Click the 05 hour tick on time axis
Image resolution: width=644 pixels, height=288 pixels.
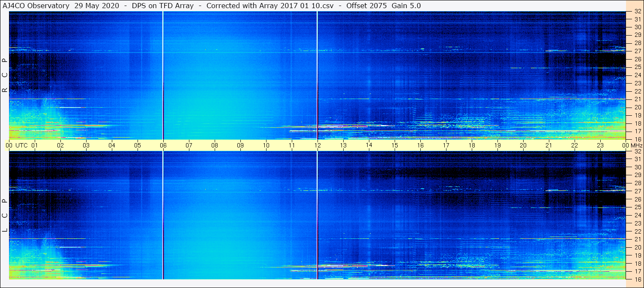138,145
